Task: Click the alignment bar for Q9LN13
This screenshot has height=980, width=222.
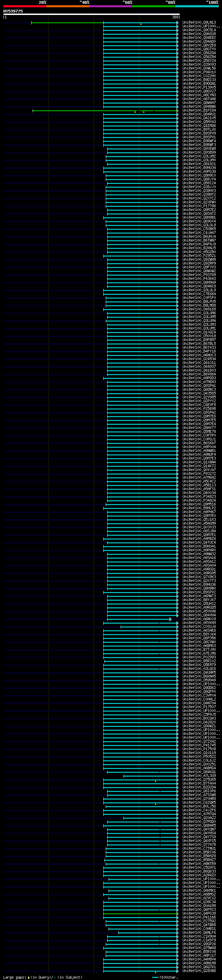Action: 105,23
